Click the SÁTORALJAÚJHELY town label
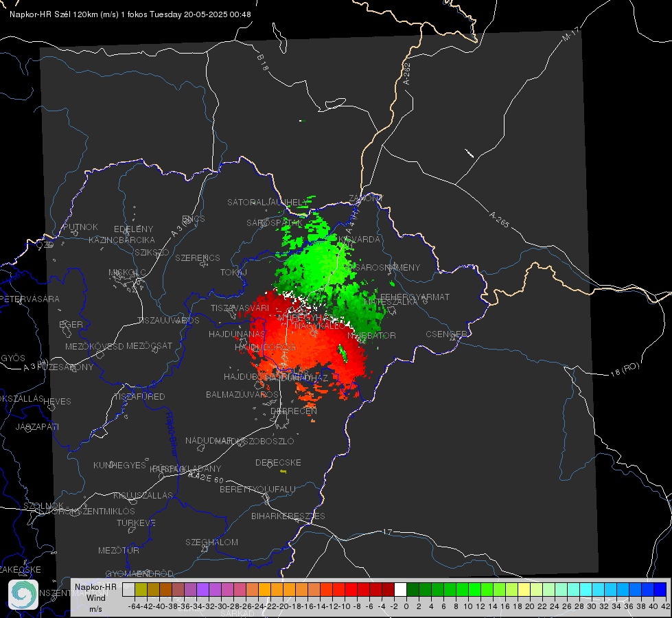This screenshot has width=672, height=618. tap(268, 202)
